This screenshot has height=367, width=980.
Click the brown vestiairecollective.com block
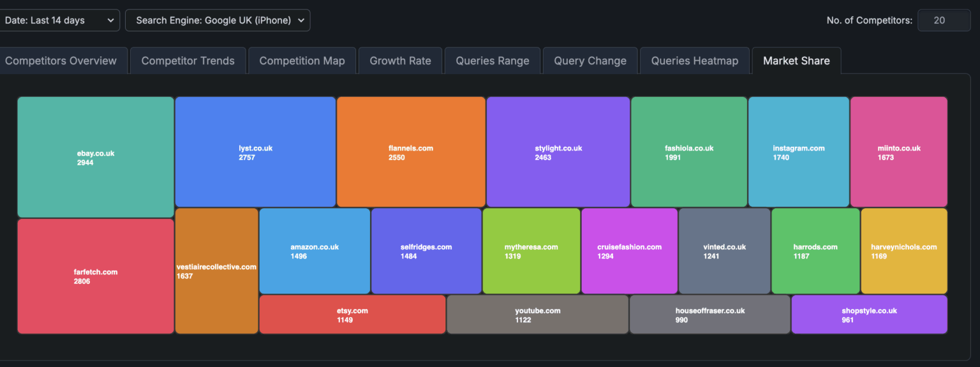click(x=216, y=271)
